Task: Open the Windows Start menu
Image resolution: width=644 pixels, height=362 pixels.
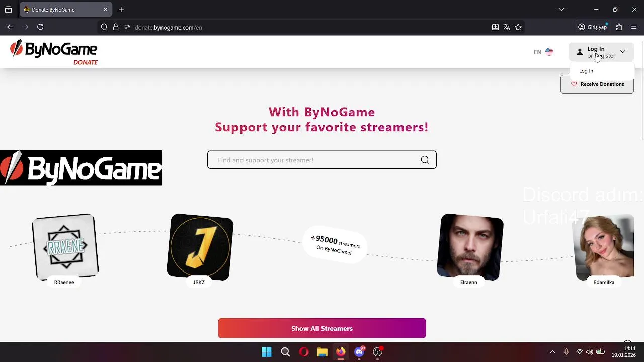Action: tap(267, 352)
